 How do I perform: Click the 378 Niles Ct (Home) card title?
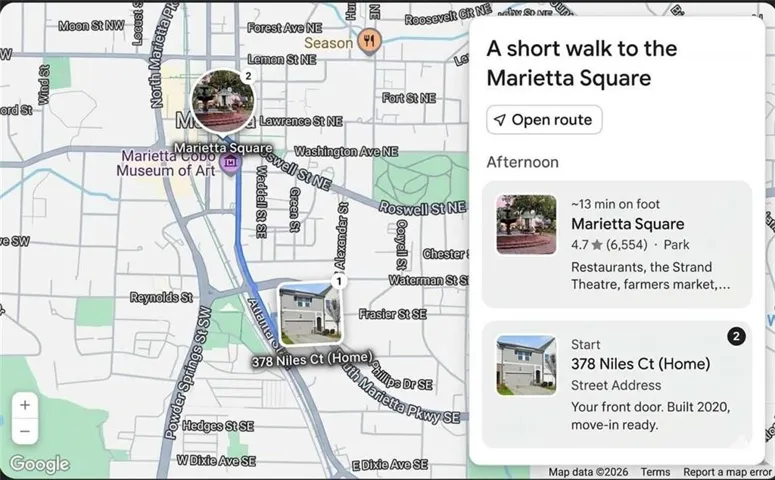(x=641, y=364)
